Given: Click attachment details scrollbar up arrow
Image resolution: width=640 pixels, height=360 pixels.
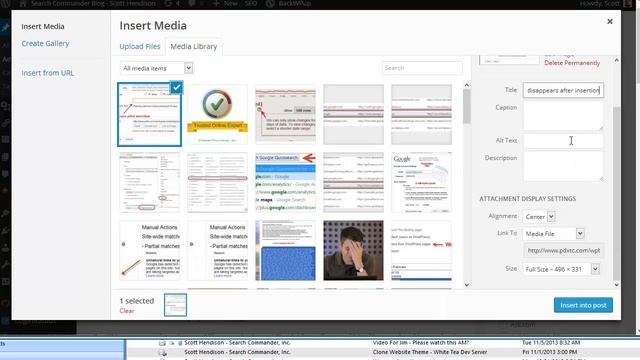Looking at the screenshot, I should pos(616,60).
